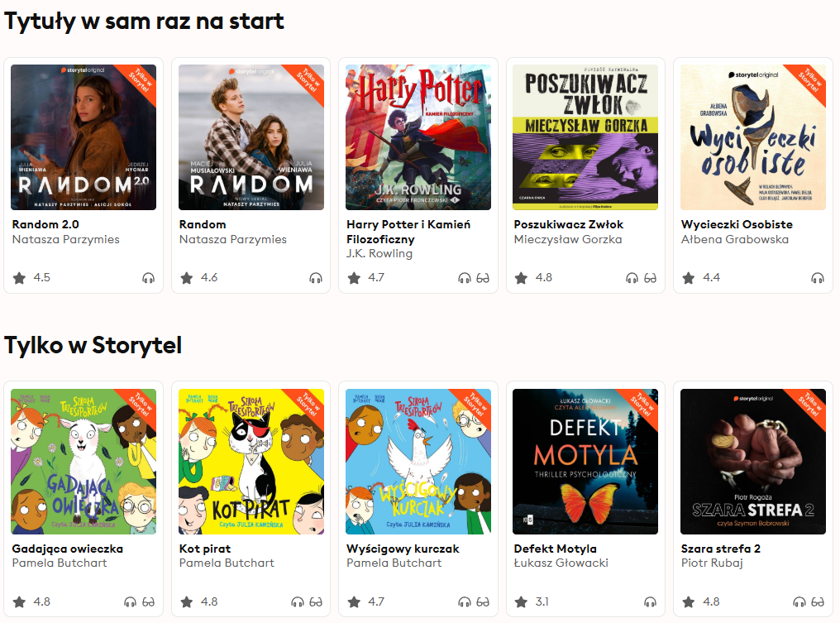840x623 pixels.
Task: Click the Szara strefa 2 title
Action: pyautogui.click(x=720, y=549)
